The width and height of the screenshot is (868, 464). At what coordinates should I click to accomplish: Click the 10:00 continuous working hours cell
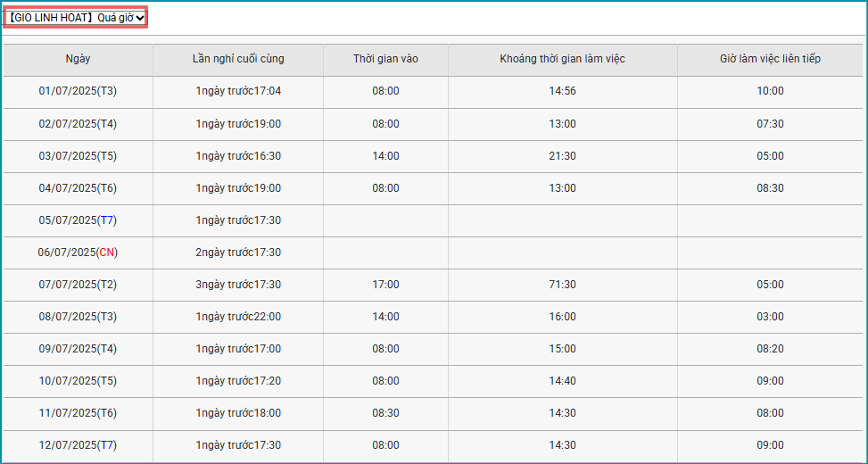(x=770, y=91)
